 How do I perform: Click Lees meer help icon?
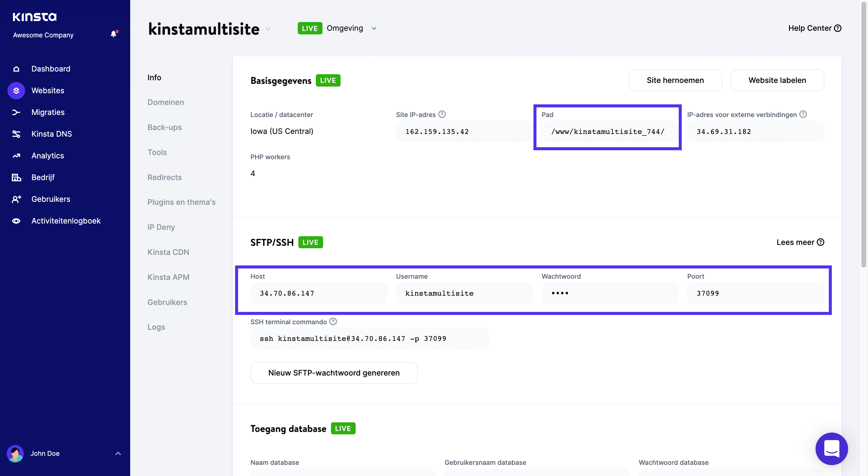(820, 242)
